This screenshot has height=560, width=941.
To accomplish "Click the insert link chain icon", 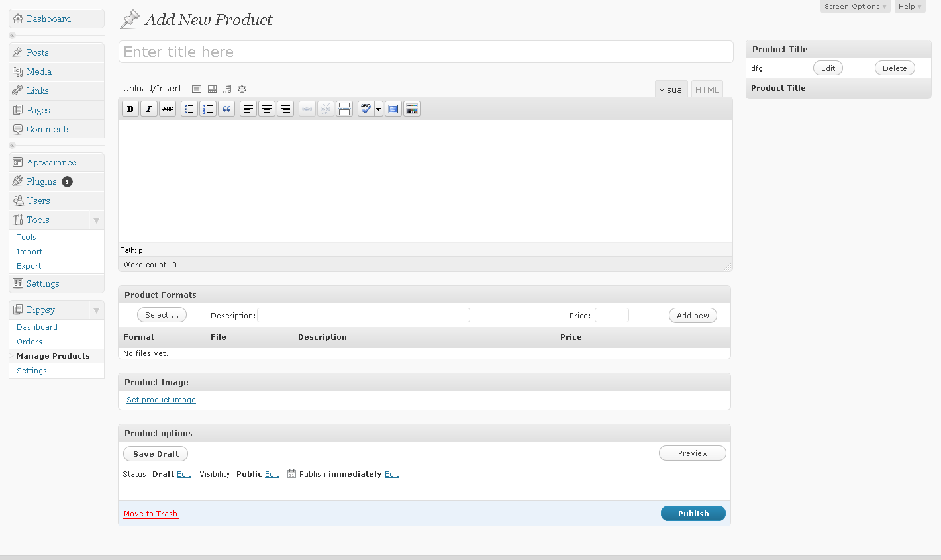I will coord(307,109).
